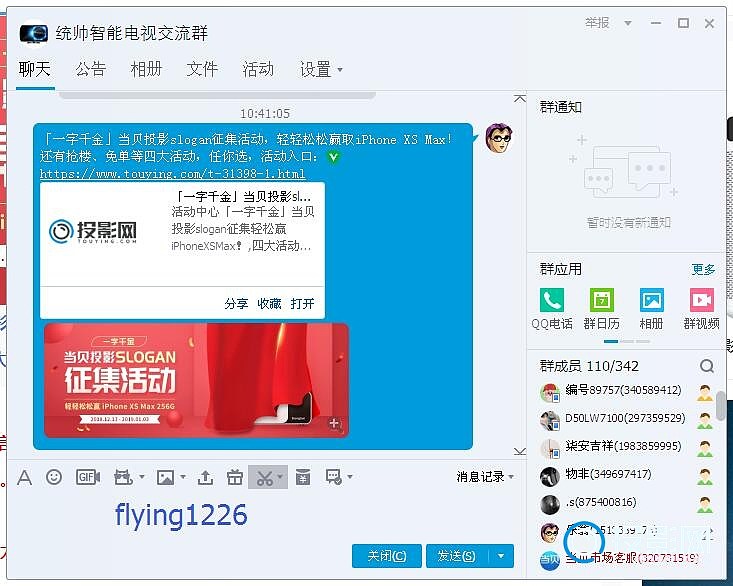
Task: Click member list scrollbar thumb
Action: tap(721, 406)
